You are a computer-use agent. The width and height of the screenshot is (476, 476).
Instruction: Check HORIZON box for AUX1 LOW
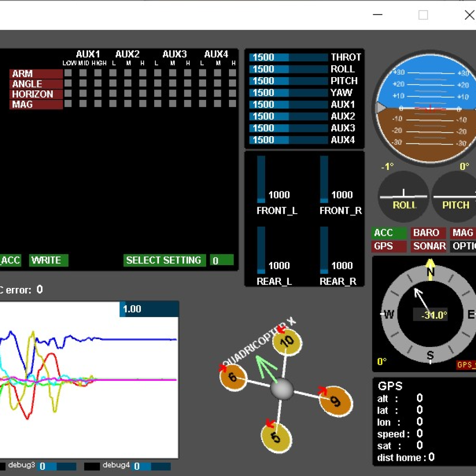tap(68, 93)
